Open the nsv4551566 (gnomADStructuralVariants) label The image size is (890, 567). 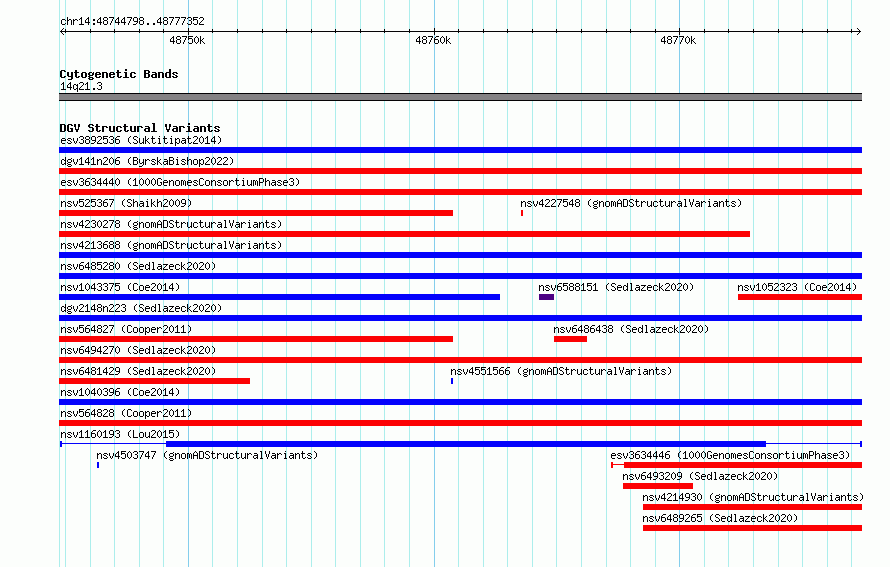click(x=561, y=371)
